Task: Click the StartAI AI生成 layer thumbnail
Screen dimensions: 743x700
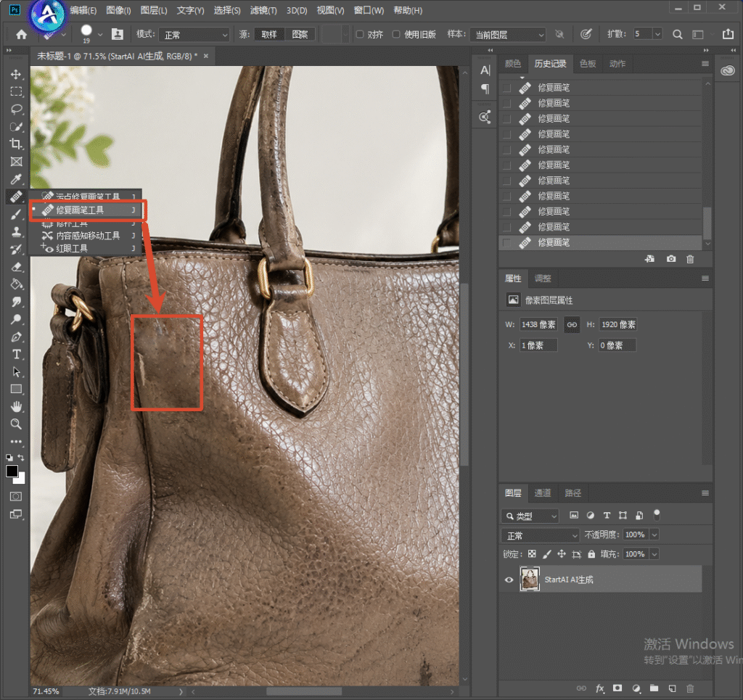Action: coord(530,579)
